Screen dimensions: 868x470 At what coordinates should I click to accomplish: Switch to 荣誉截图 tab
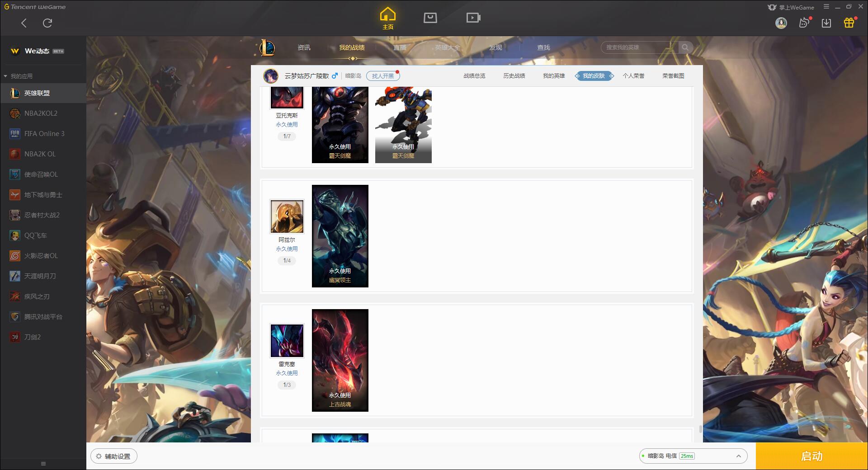(x=673, y=76)
